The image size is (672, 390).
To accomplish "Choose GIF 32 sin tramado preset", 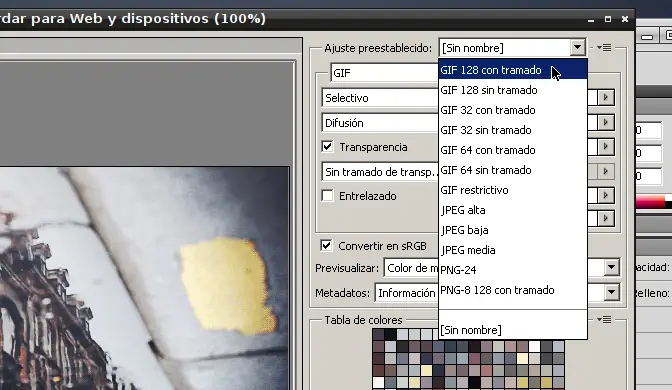I will [513, 130].
